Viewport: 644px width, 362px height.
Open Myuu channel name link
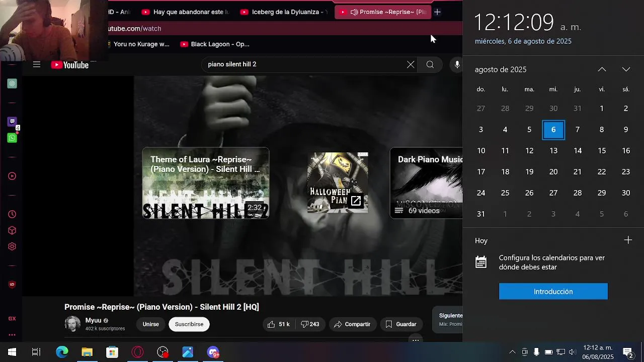(94, 320)
